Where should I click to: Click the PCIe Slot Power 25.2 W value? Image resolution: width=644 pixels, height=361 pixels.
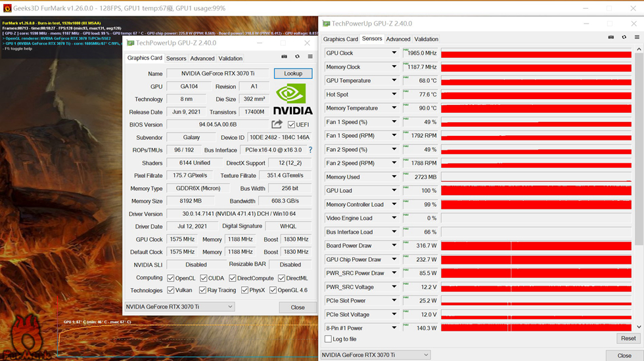[x=421, y=301]
